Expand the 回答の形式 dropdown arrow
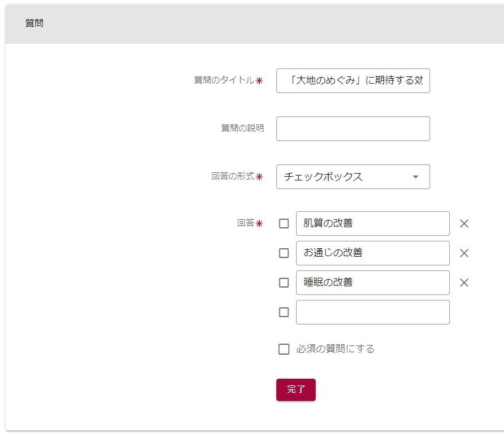This screenshot has height=436, width=504. tap(415, 177)
